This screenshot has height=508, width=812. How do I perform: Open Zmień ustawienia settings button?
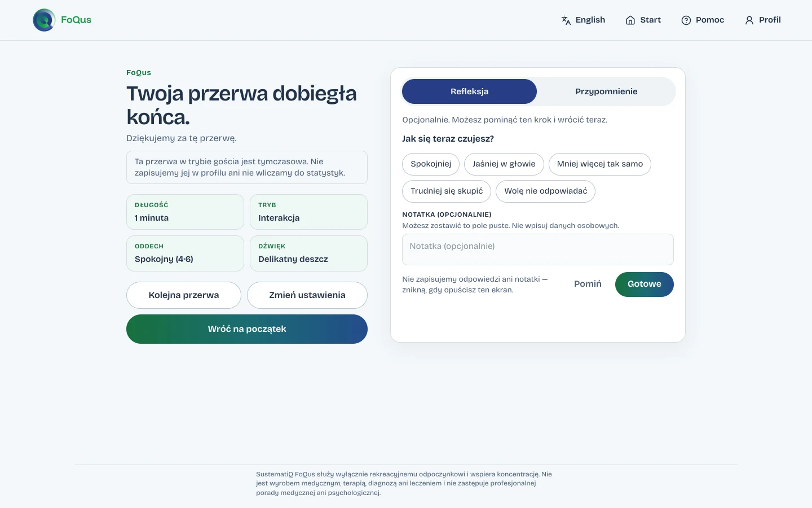307,295
